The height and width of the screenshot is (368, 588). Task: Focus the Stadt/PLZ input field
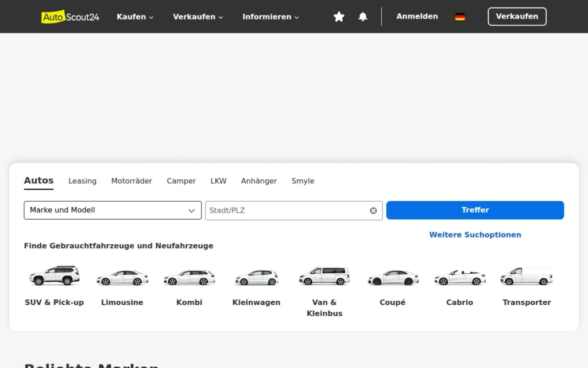[x=293, y=210]
